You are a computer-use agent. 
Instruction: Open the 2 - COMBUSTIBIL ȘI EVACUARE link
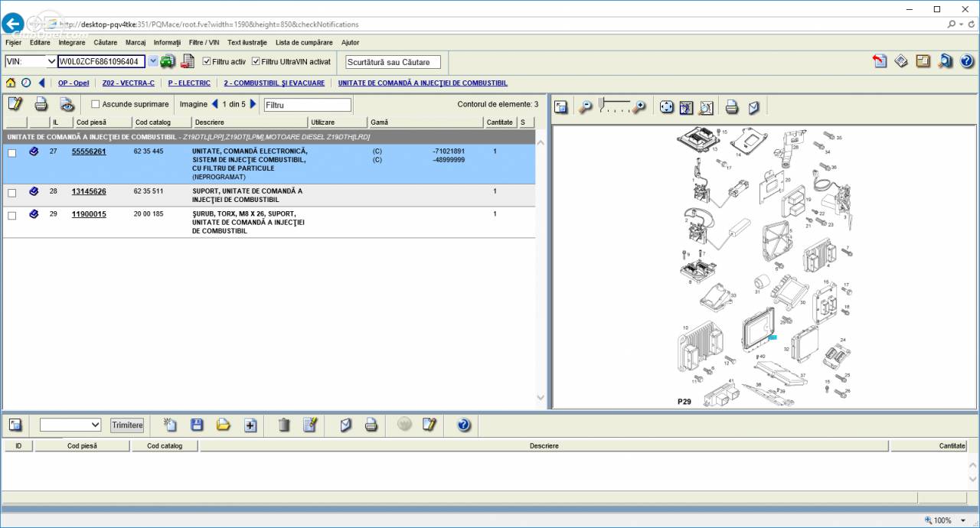pos(274,83)
